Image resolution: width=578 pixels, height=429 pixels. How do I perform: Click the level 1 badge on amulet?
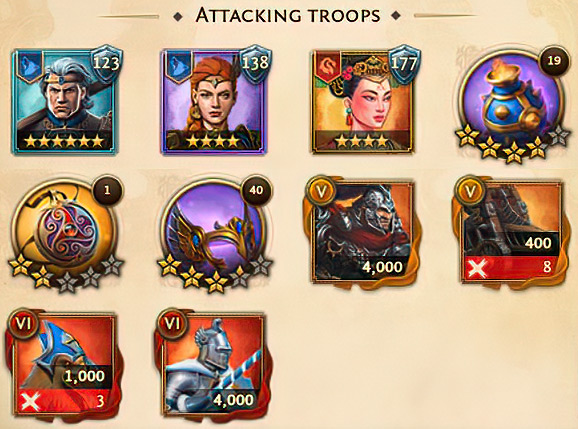pos(107,190)
